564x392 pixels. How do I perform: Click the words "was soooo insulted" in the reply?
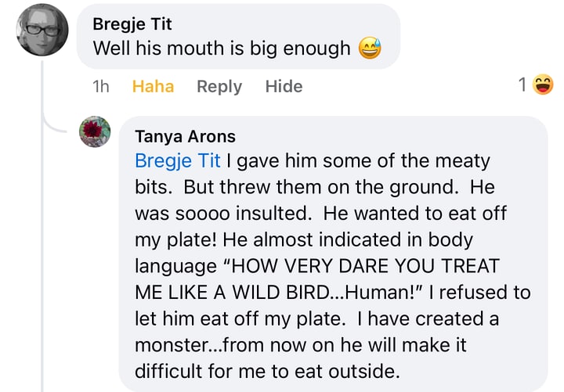pos(216,211)
